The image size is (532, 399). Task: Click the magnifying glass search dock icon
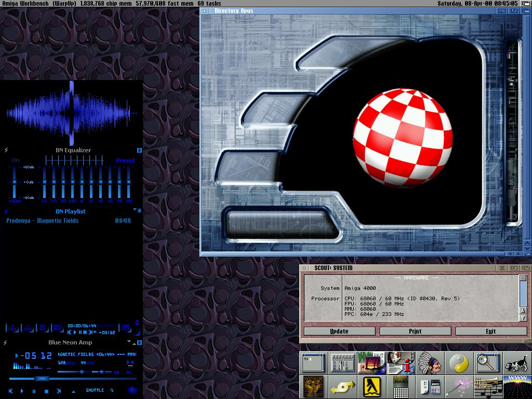(488, 363)
